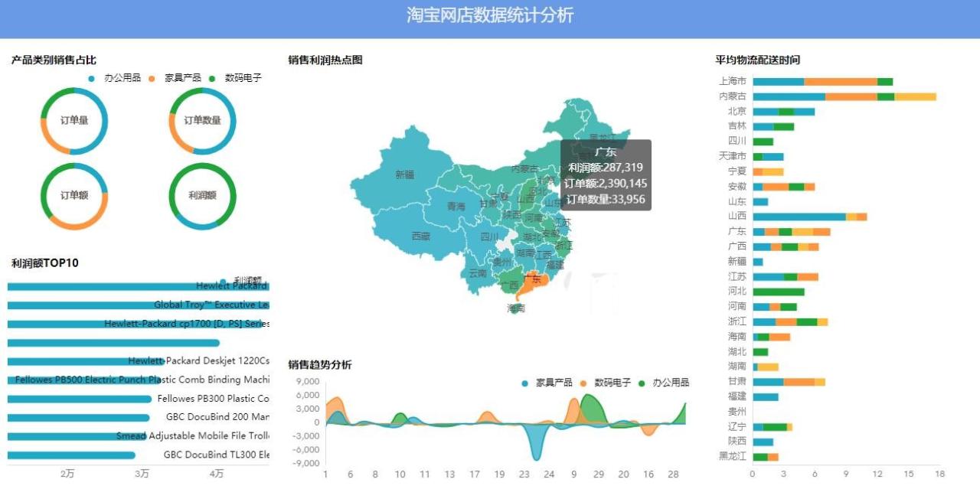Select 海南 island on the map
This screenshot has width=980, height=489.
[x=515, y=309]
